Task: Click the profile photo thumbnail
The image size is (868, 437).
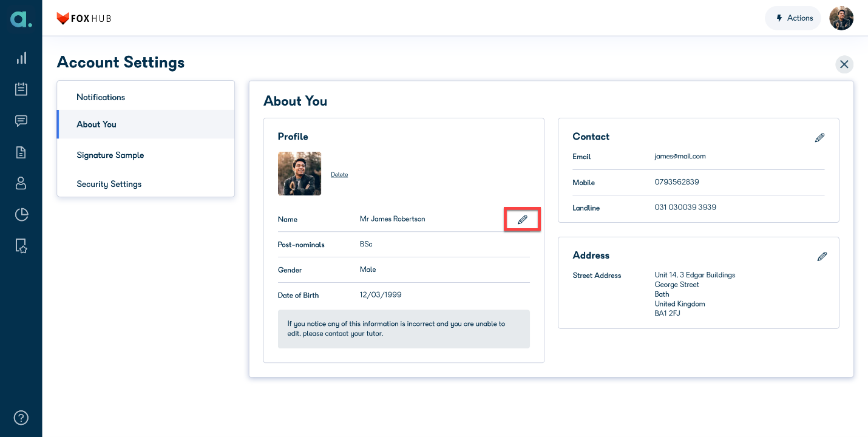Action: [x=299, y=174]
